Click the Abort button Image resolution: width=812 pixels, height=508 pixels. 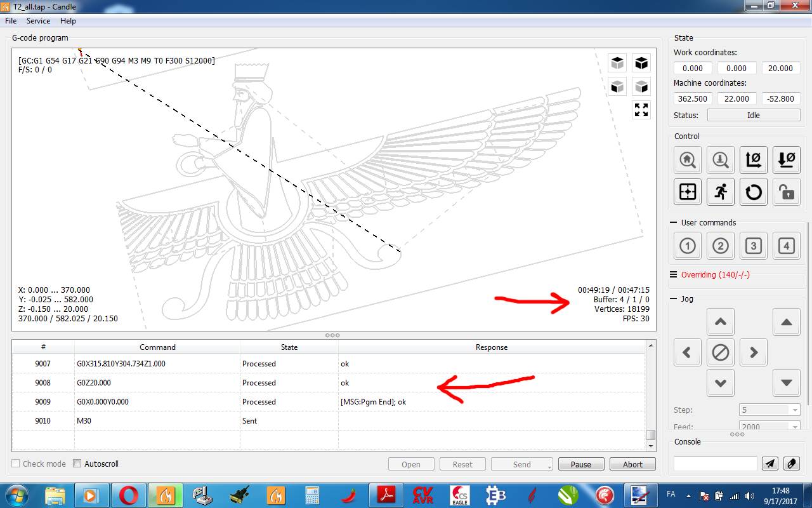(632, 464)
